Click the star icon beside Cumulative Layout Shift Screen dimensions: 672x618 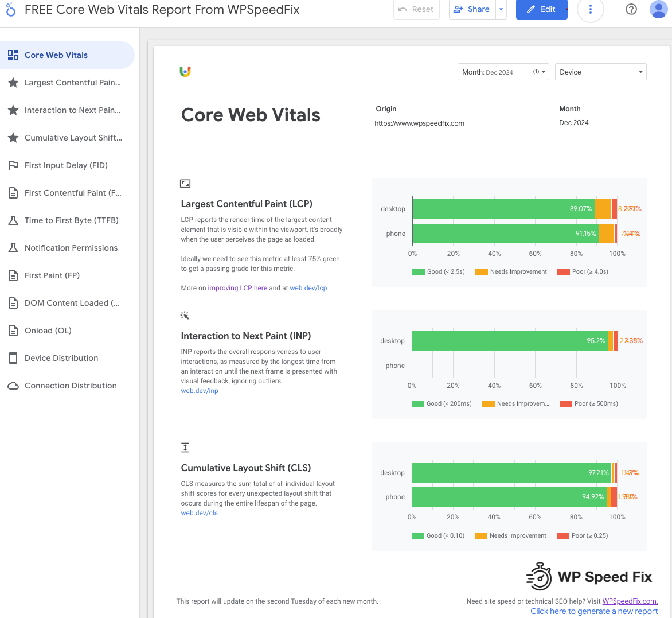pyautogui.click(x=13, y=138)
